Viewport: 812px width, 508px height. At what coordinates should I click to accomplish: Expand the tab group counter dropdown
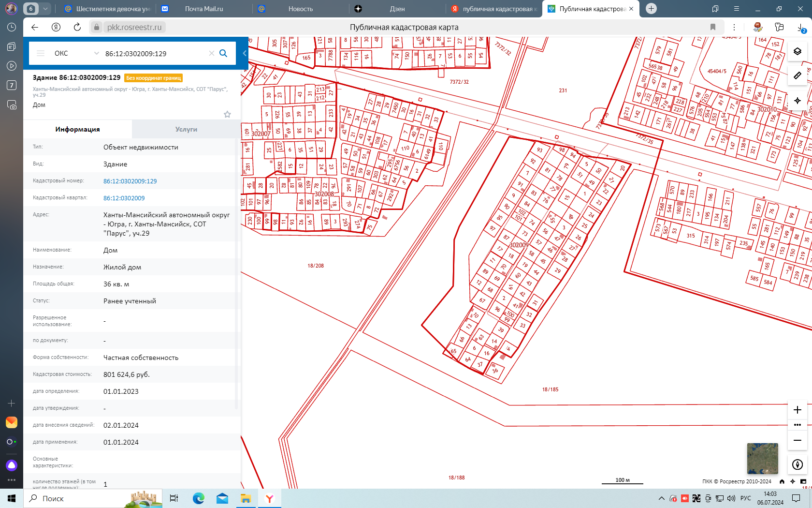click(45, 9)
